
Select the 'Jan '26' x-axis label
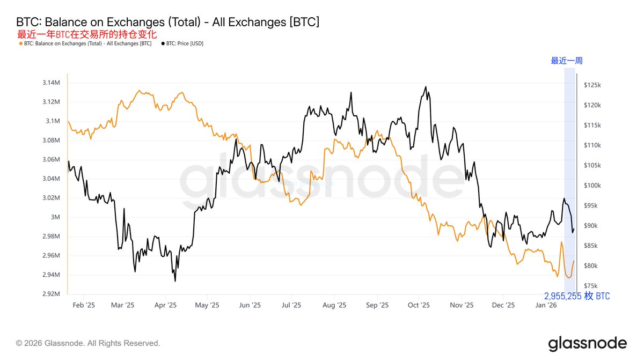(x=546, y=305)
